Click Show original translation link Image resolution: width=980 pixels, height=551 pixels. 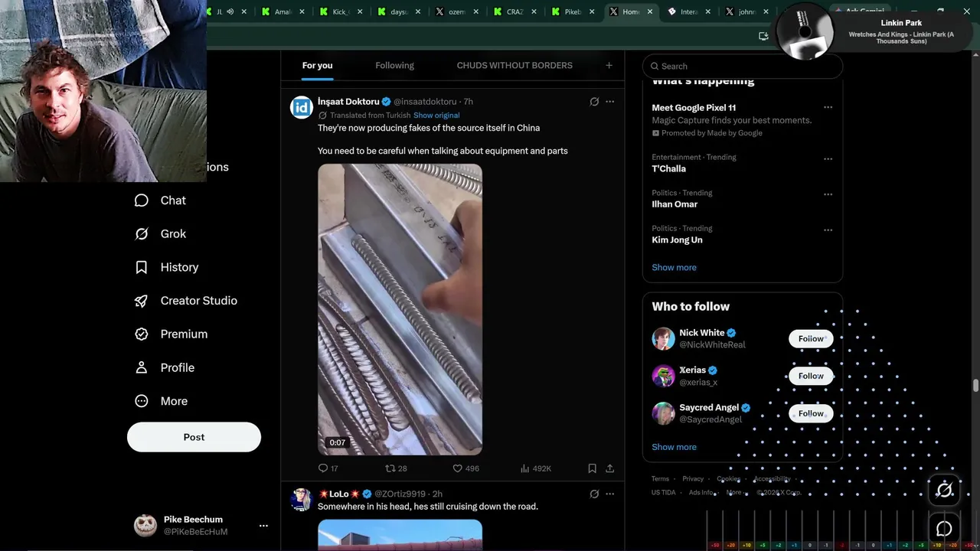[x=436, y=116]
